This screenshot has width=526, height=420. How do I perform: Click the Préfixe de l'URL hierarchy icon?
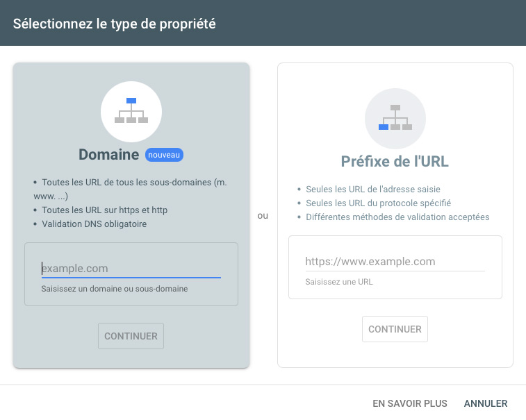click(395, 119)
